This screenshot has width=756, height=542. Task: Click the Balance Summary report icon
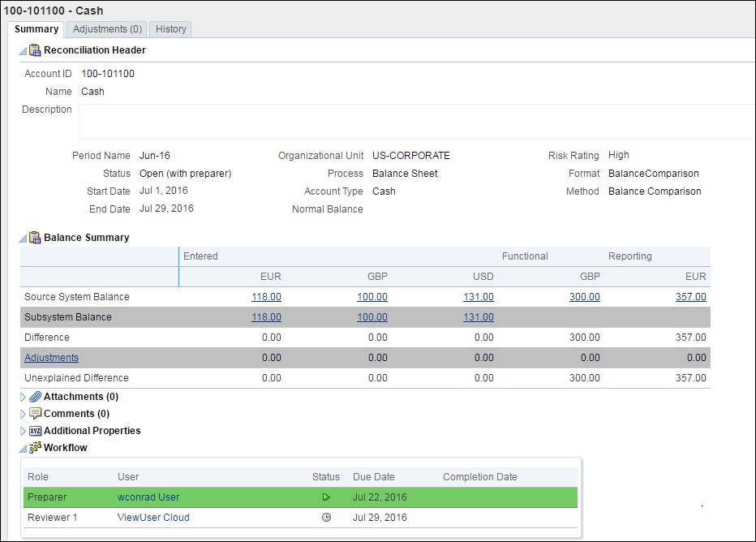click(33, 237)
